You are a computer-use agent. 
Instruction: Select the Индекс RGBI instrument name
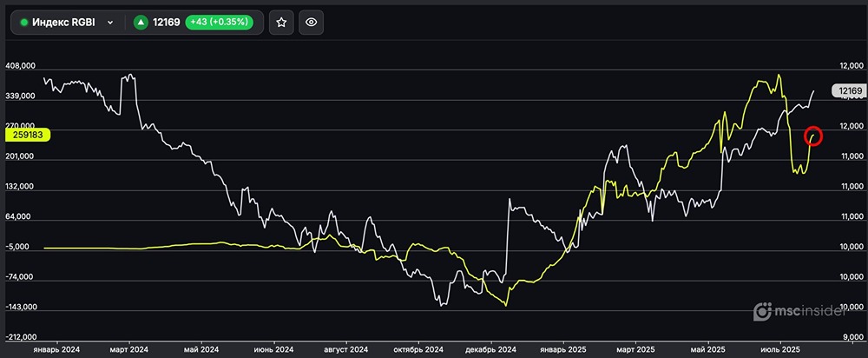[x=66, y=23]
